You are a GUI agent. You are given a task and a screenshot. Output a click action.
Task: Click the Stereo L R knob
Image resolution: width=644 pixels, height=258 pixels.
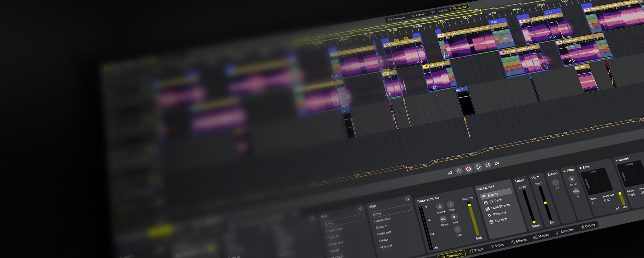(555, 182)
